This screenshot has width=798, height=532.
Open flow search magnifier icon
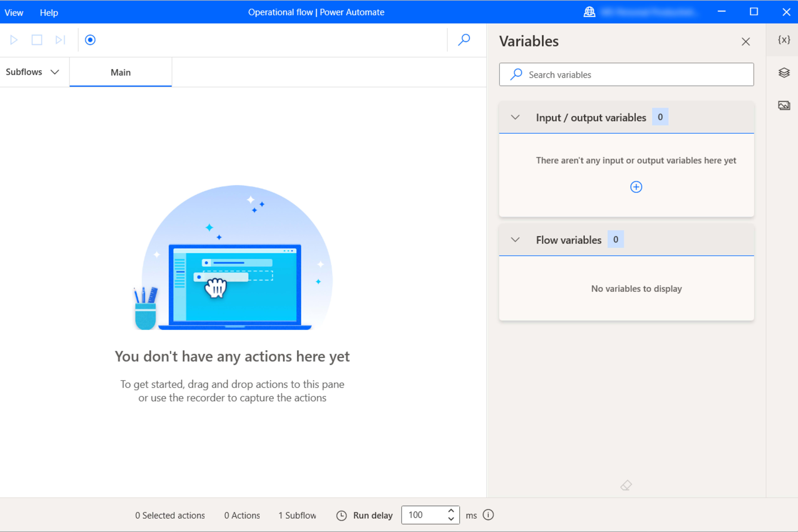pos(464,40)
